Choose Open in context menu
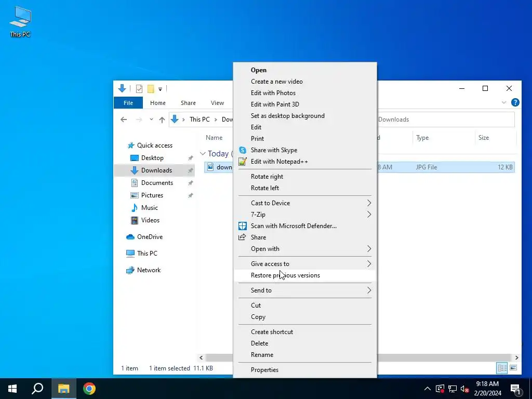 (305, 70)
